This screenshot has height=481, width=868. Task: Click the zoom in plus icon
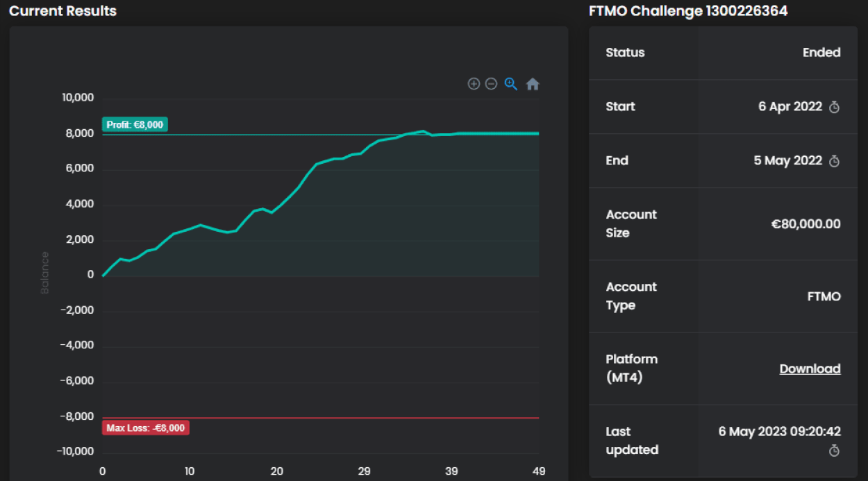[x=474, y=84]
